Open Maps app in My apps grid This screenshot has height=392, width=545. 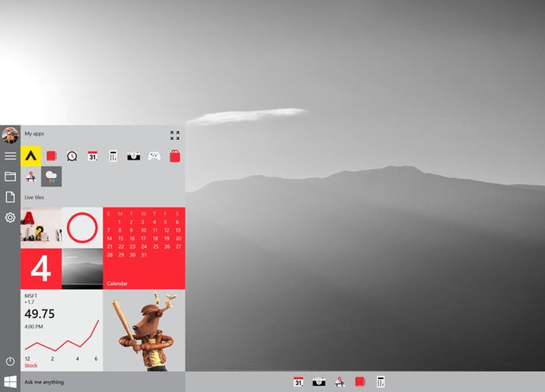[x=30, y=177]
